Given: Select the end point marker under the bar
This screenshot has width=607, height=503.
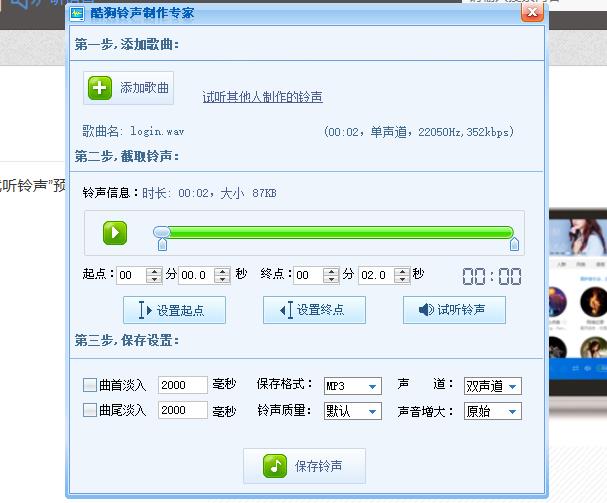Looking at the screenshot, I should pos(514,244).
